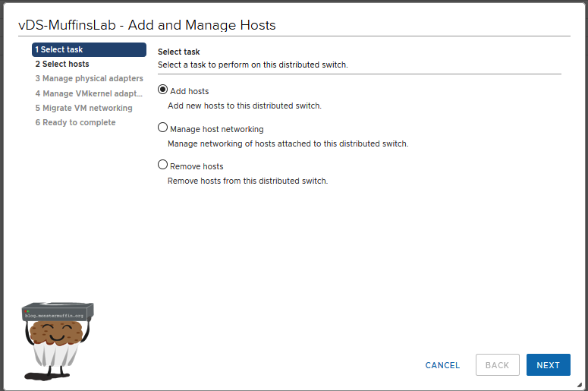Screen dimensions: 588x391
Task: Click 'Remove hosts from this distributed switch' text
Action: (x=247, y=181)
